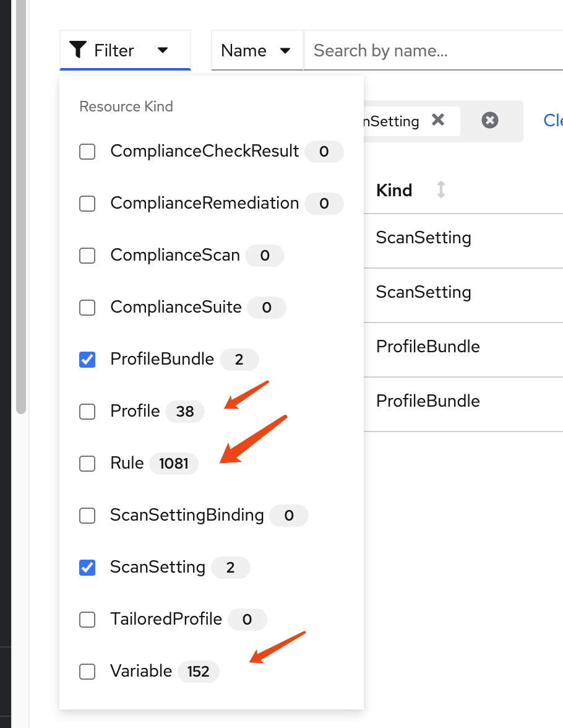
Task: Clear the filter group with circled X
Action: click(490, 120)
